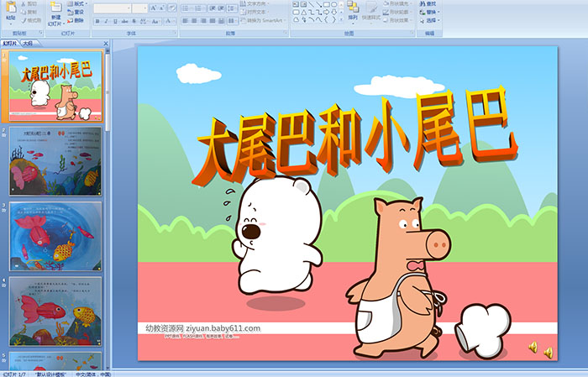Open Text Direction (文字方向) dropdown
The width and height of the screenshot is (588, 377).
(x=255, y=3)
